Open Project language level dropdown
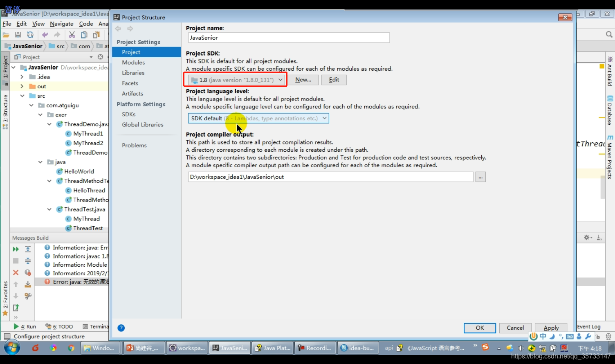615x364 pixels. 258,118
